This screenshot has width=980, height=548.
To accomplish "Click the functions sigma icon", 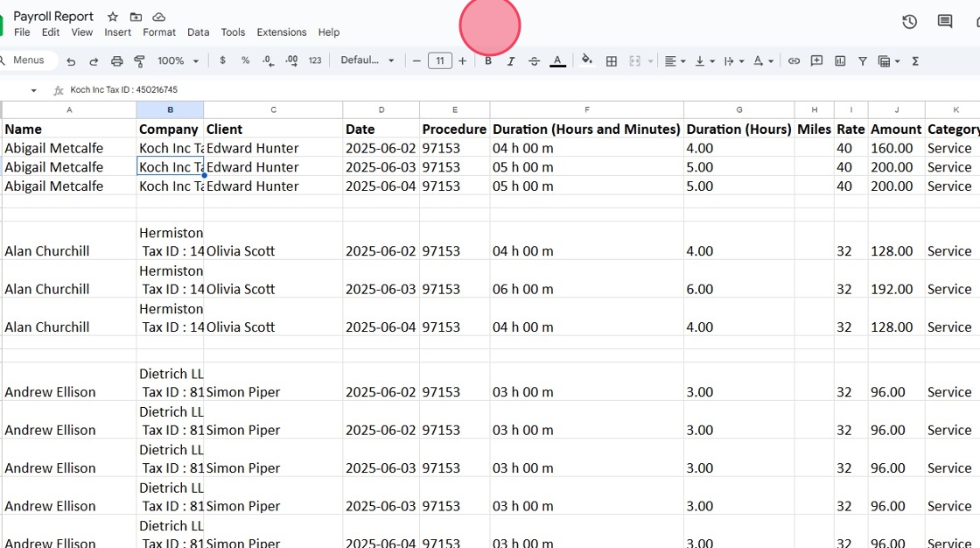I will (x=915, y=61).
